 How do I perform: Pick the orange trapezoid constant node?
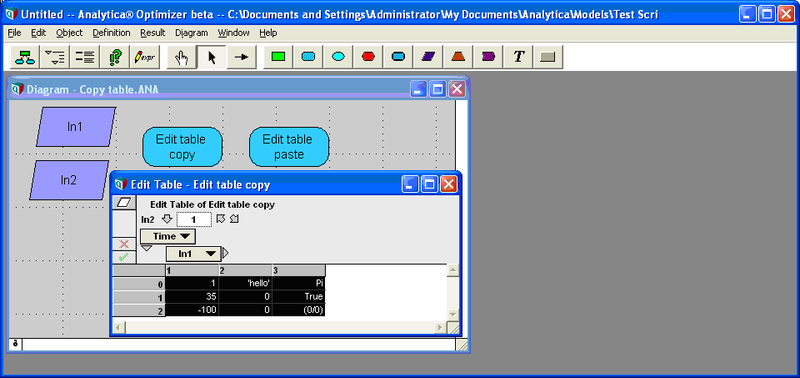click(458, 57)
